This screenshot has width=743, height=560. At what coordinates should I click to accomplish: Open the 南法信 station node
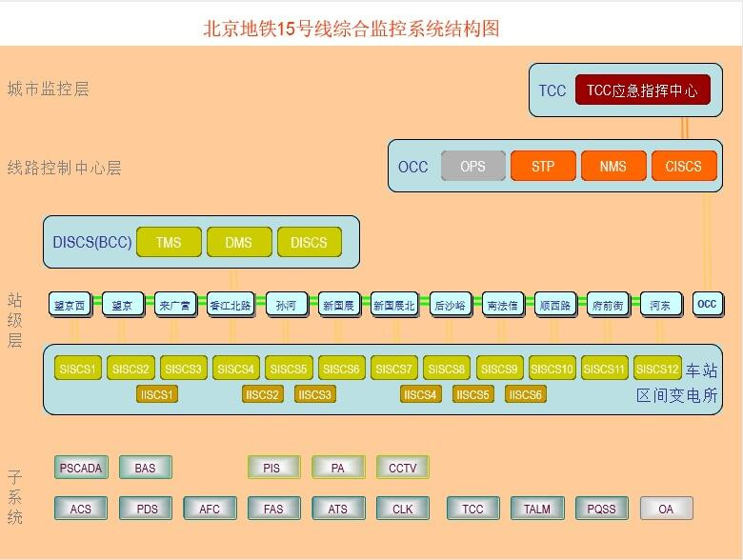click(503, 305)
